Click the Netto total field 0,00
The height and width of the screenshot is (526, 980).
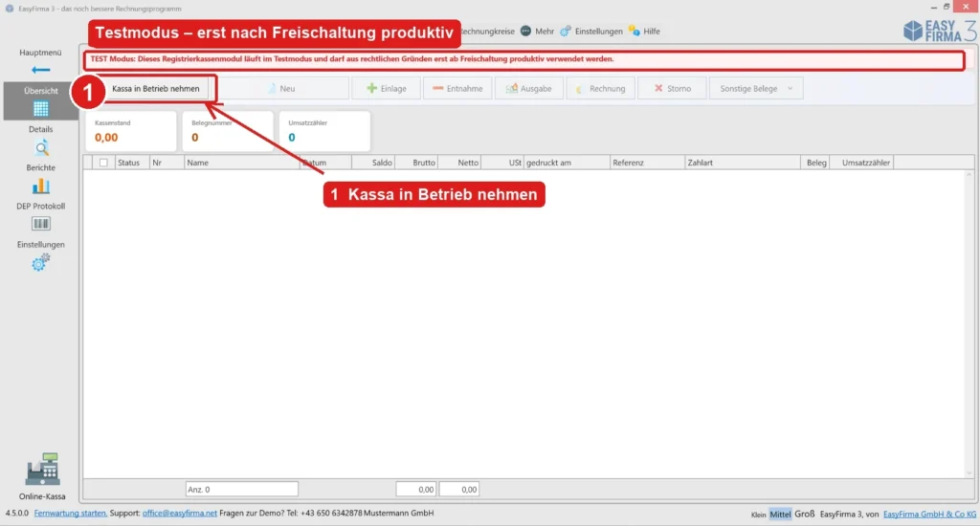(x=459, y=489)
